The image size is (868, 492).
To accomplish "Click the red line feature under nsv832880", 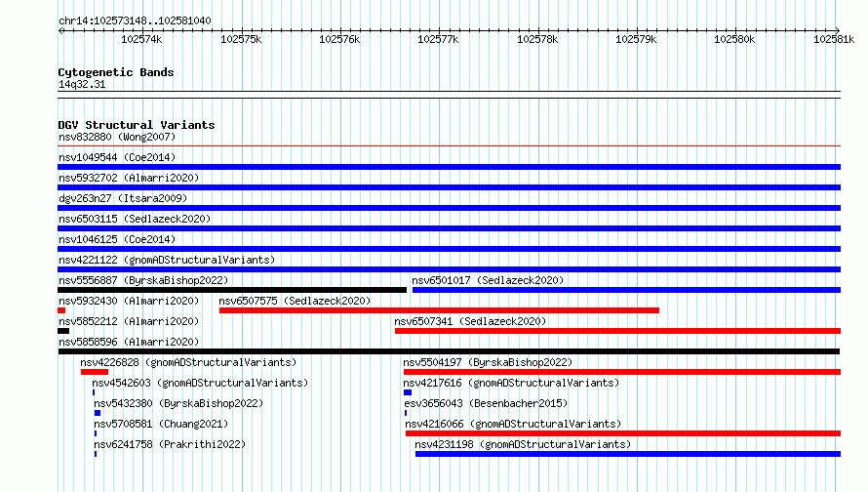I will [x=449, y=146].
